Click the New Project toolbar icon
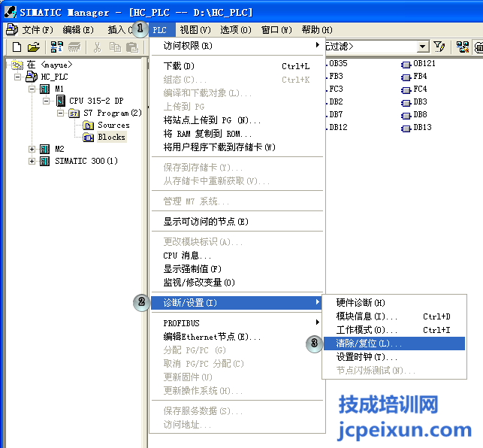The width and height of the screenshot is (483, 448). [17, 47]
